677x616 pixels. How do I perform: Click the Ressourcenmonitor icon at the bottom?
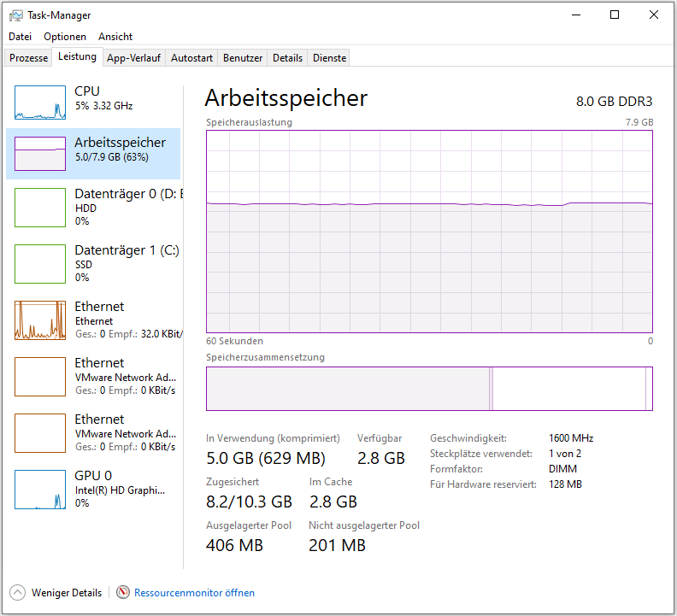point(124,592)
